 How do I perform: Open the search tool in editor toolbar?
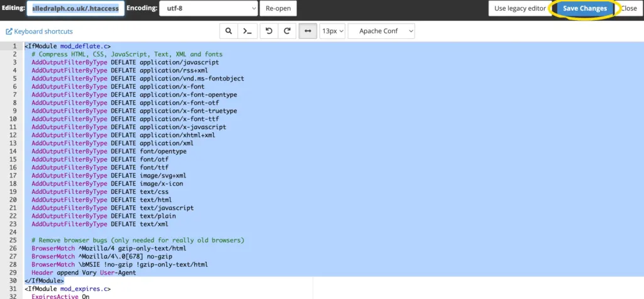tap(228, 31)
